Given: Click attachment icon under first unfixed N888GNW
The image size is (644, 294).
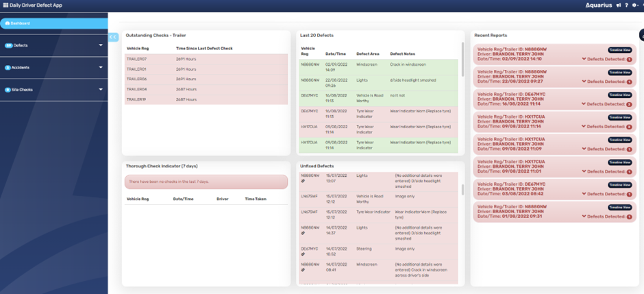Looking at the screenshot, I should pyautogui.click(x=304, y=182).
